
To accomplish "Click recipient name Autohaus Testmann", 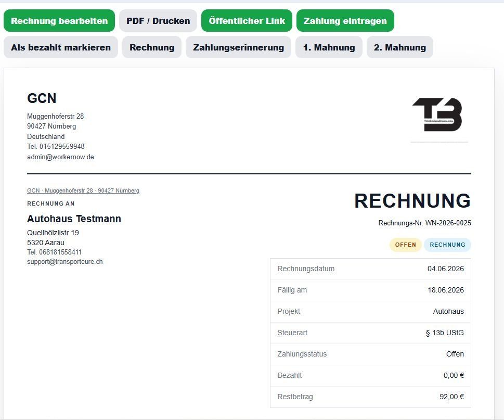I will pyautogui.click(x=74, y=219).
